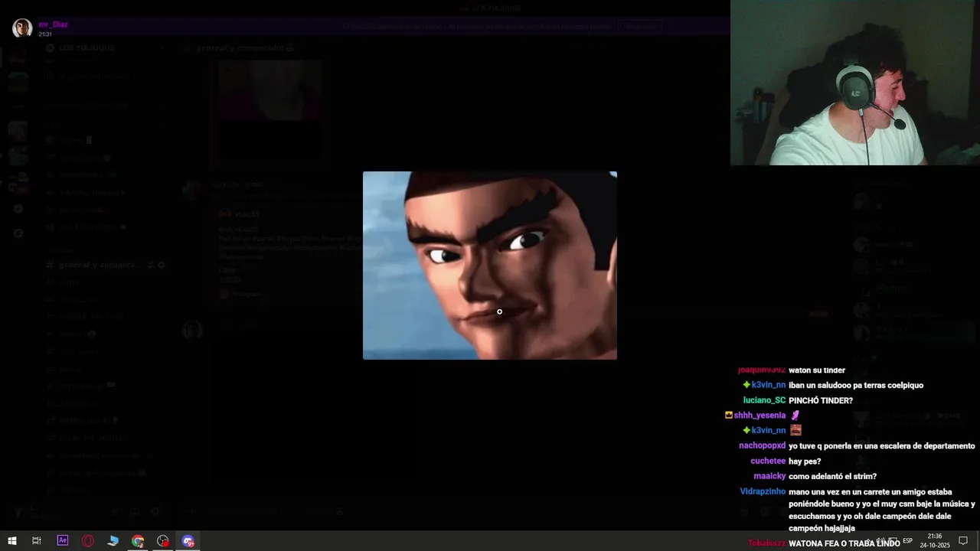Expand the LOS YIAJUUUS server menu

coord(105,47)
